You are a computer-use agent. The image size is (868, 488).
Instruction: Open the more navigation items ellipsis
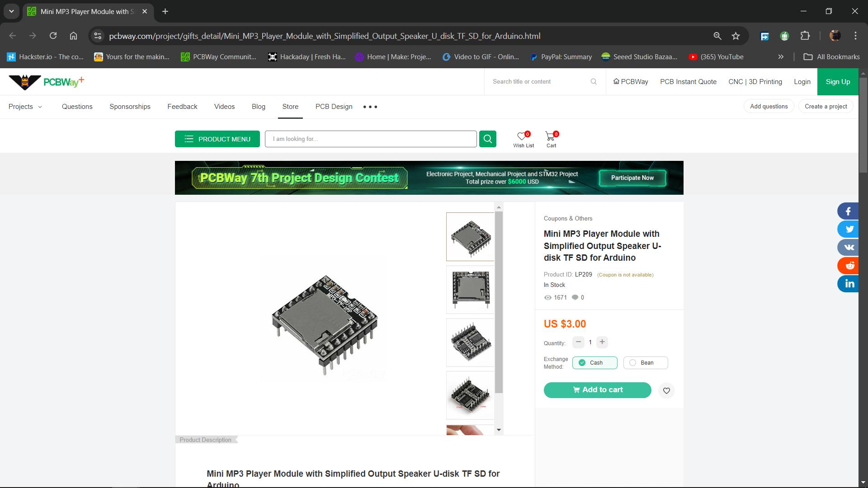[x=370, y=107]
